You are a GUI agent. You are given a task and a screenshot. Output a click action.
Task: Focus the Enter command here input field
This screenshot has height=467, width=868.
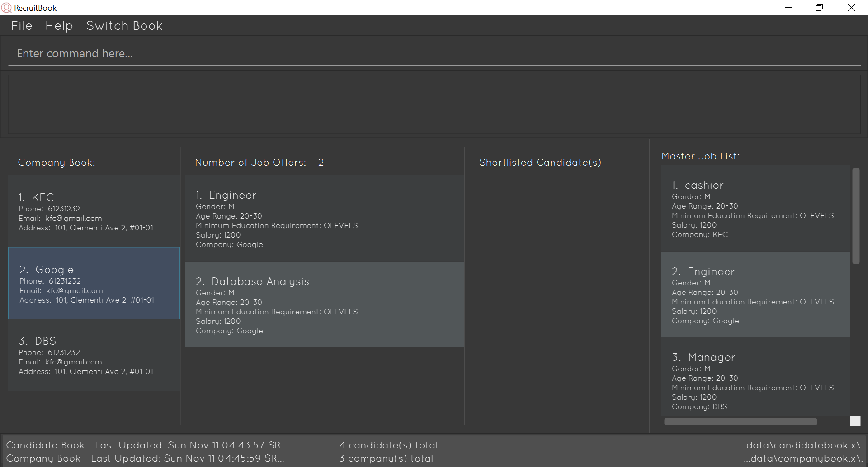tap(434, 54)
